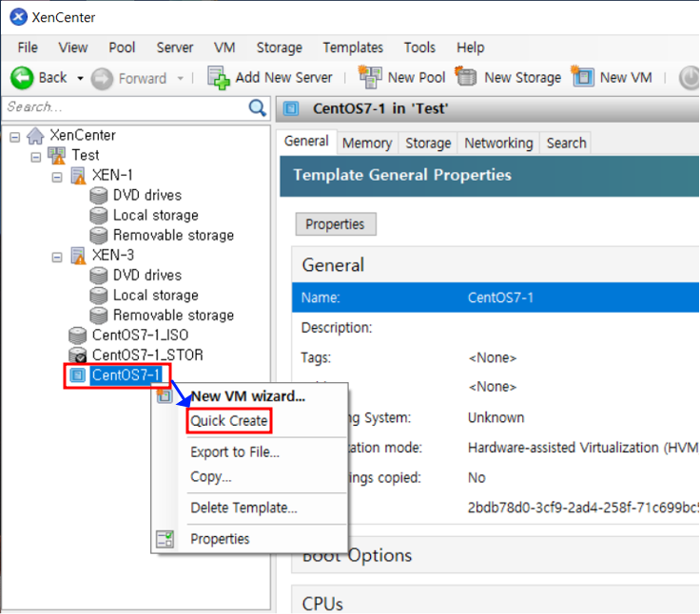Select Export to File... menu entry
The height and width of the screenshot is (614, 700).
tap(235, 452)
